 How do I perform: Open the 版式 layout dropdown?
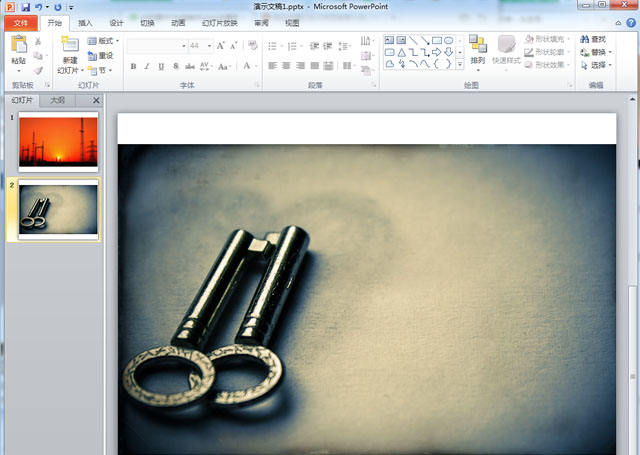point(103,41)
